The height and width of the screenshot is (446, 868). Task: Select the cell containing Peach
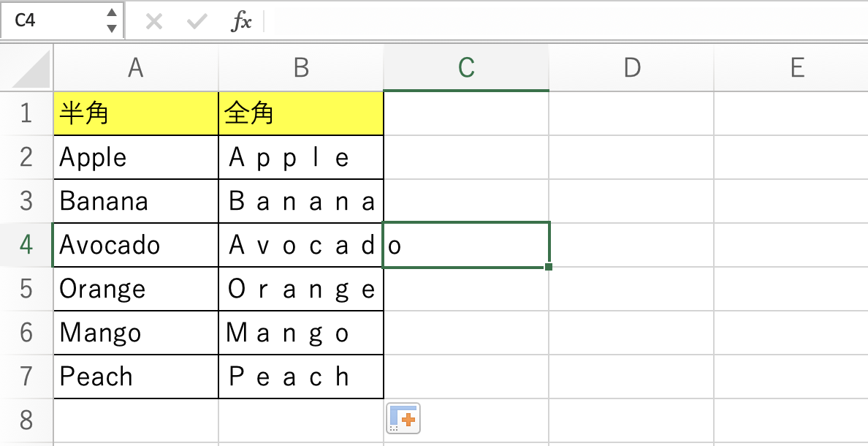[134, 377]
